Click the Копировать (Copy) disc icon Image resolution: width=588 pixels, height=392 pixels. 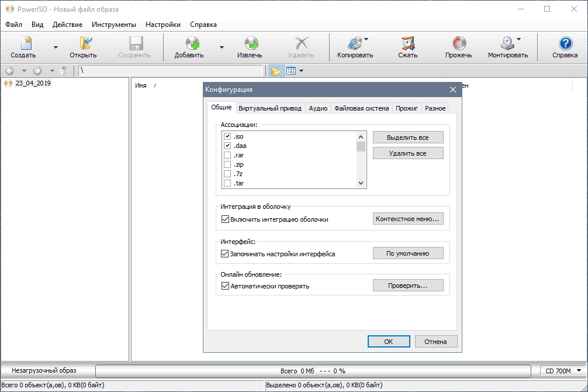click(354, 43)
